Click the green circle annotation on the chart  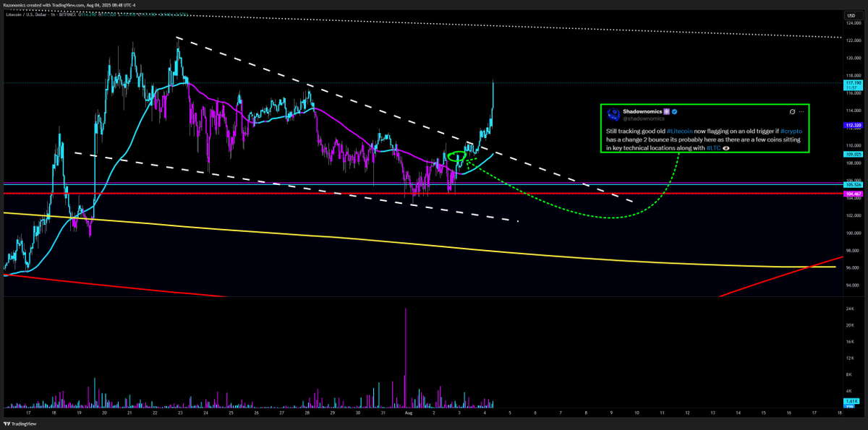(457, 155)
